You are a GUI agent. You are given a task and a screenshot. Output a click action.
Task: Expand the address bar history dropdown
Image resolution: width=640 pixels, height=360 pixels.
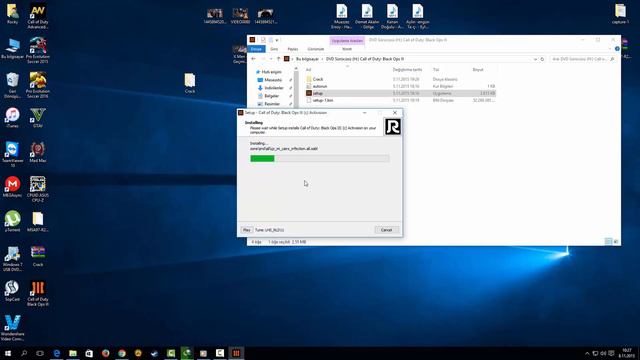[x=535, y=59]
